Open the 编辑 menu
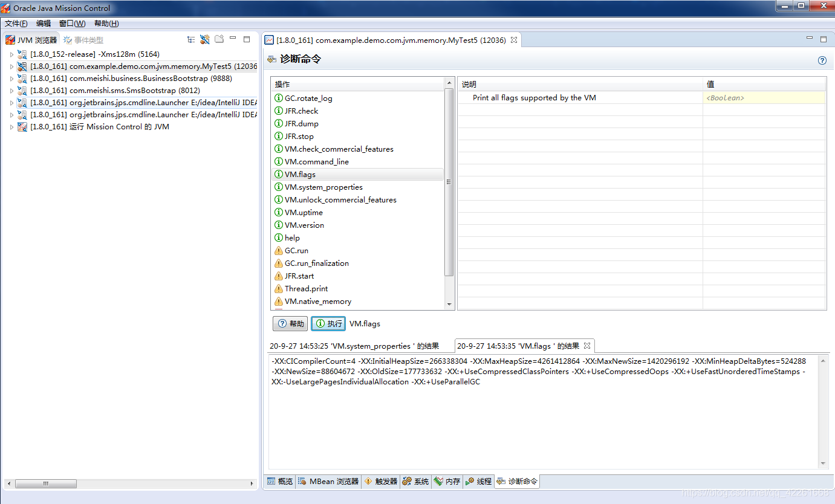The height and width of the screenshot is (504, 835). point(44,24)
